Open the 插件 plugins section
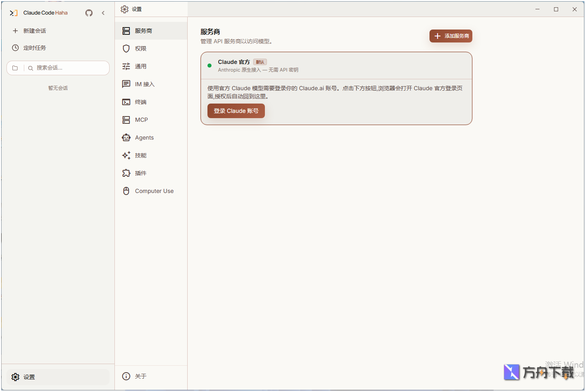Viewport: 586px width, 392px height. pos(140,173)
